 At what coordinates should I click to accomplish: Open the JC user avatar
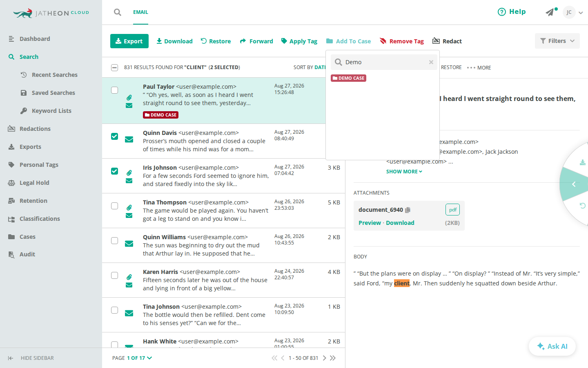point(569,12)
